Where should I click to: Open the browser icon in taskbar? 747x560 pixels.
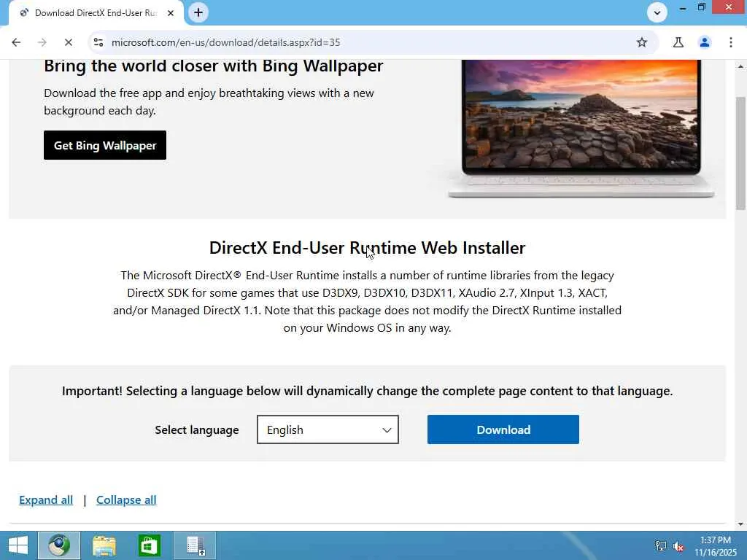click(59, 545)
